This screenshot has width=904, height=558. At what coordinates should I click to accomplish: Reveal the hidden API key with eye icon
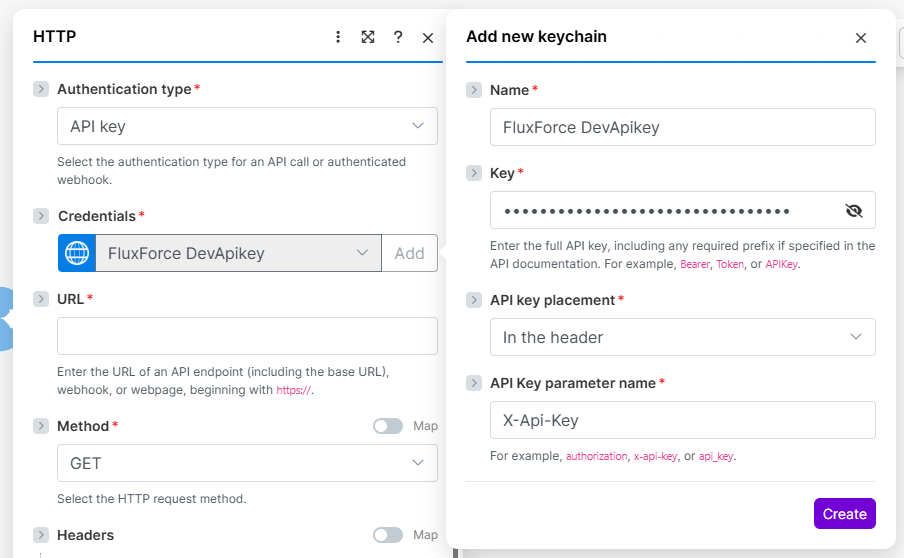(853, 210)
